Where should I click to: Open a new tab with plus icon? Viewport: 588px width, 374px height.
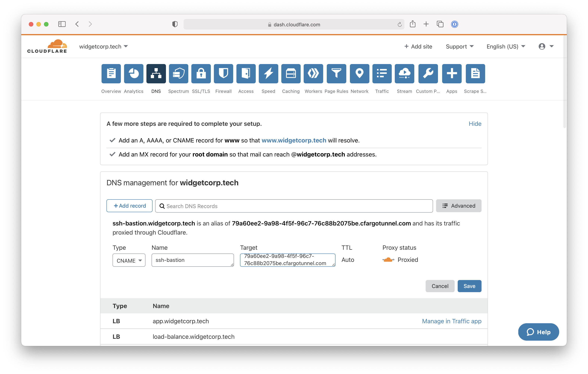coord(426,24)
